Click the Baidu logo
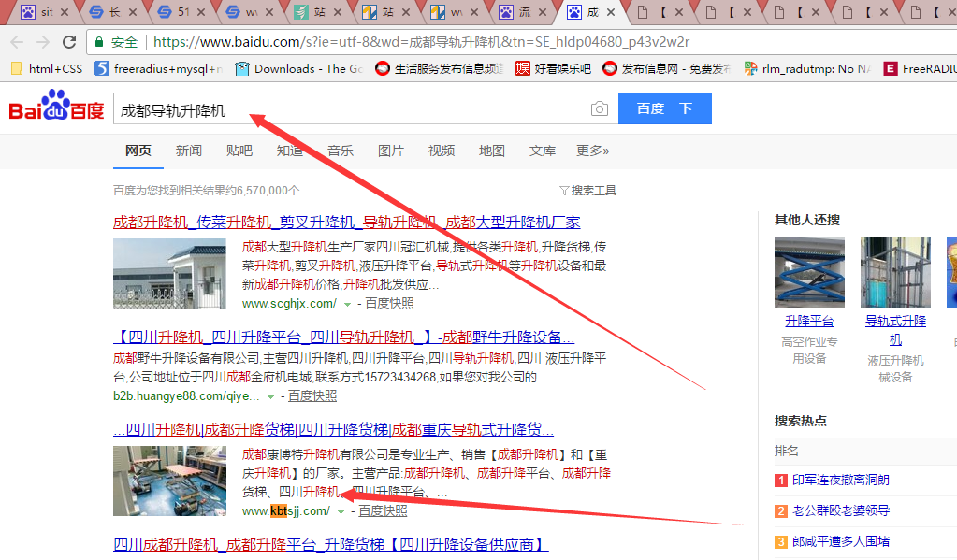This screenshot has width=957, height=560. (x=56, y=106)
